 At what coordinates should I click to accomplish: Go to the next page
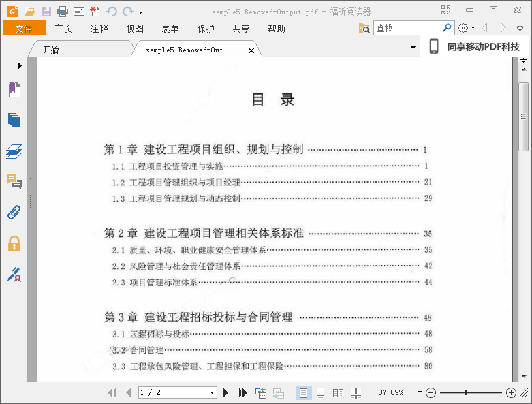(x=226, y=393)
